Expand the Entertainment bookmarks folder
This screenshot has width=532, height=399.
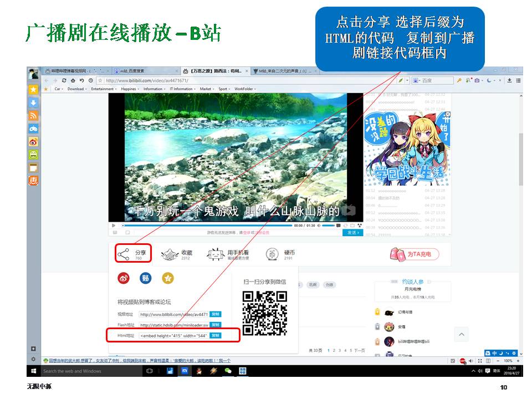coord(104,89)
